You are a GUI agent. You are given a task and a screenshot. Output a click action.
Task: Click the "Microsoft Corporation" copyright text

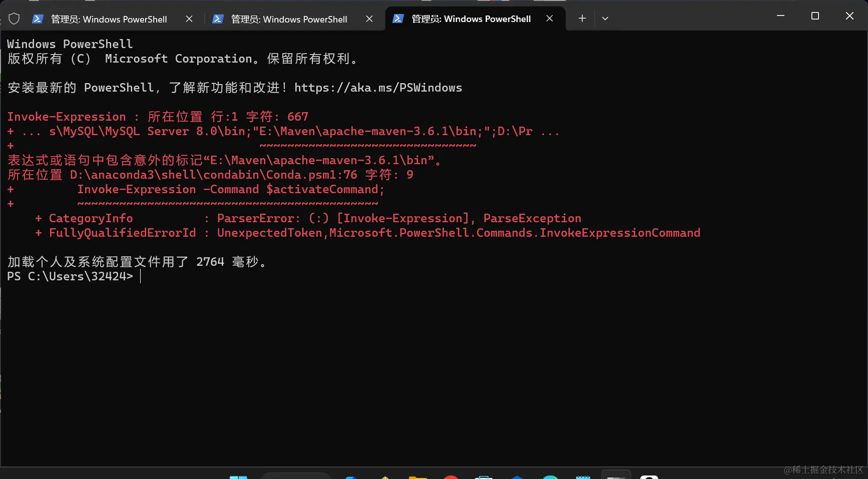[178, 59]
